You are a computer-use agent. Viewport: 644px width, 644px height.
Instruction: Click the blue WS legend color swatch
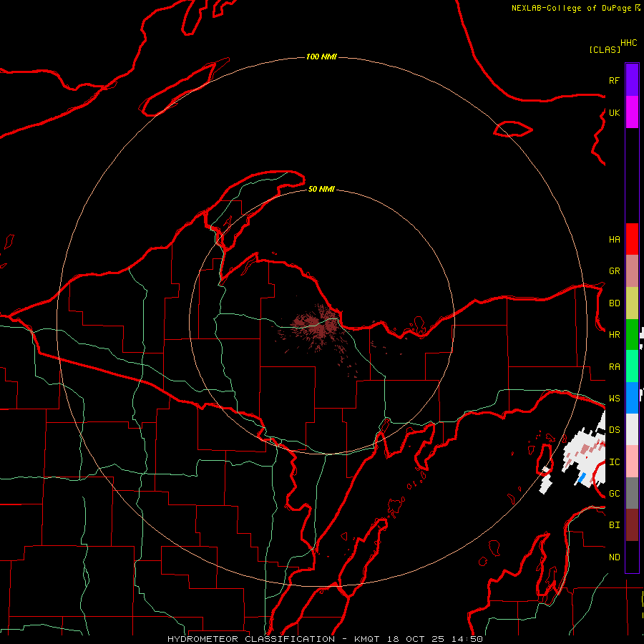pos(632,398)
